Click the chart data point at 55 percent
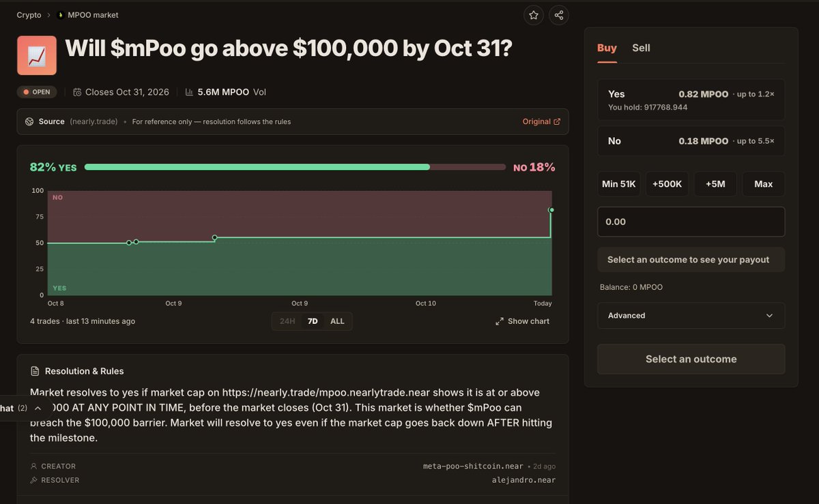This screenshot has height=504, width=819. click(x=214, y=237)
